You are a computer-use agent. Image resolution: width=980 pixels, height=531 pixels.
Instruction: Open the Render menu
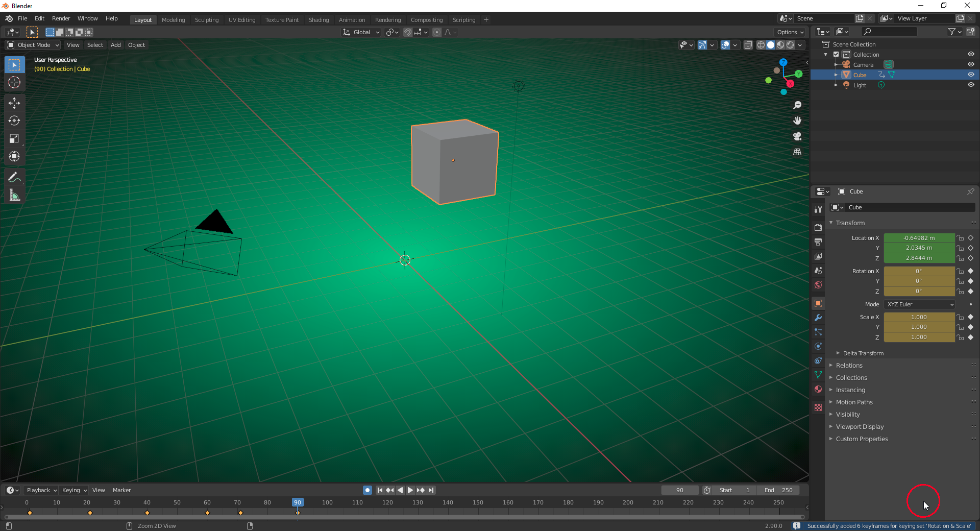coord(61,18)
